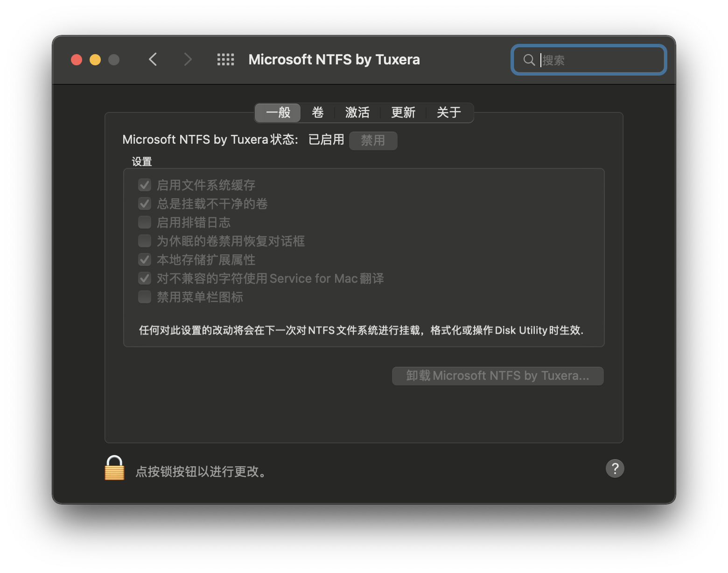Select the 一般 tab
This screenshot has width=728, height=573.
pos(278,112)
